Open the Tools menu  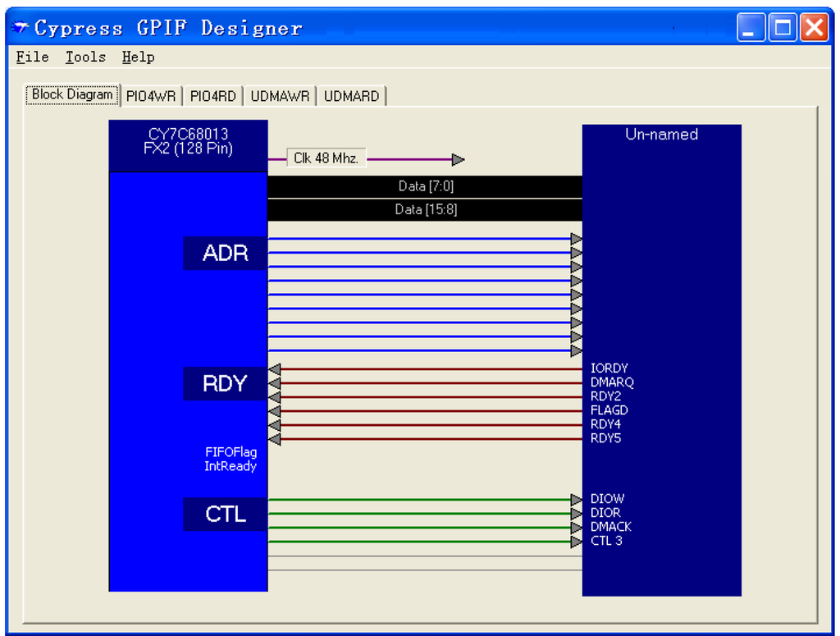(x=85, y=57)
